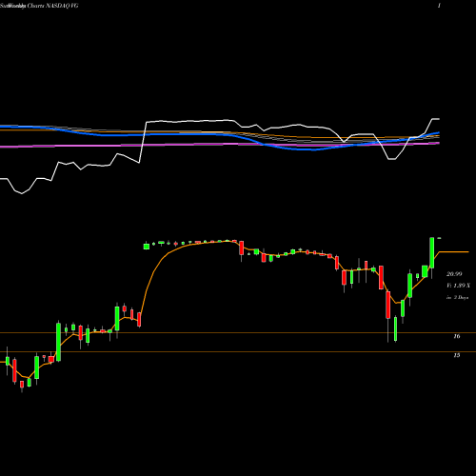Click the 15 price level label

click(x=457, y=355)
